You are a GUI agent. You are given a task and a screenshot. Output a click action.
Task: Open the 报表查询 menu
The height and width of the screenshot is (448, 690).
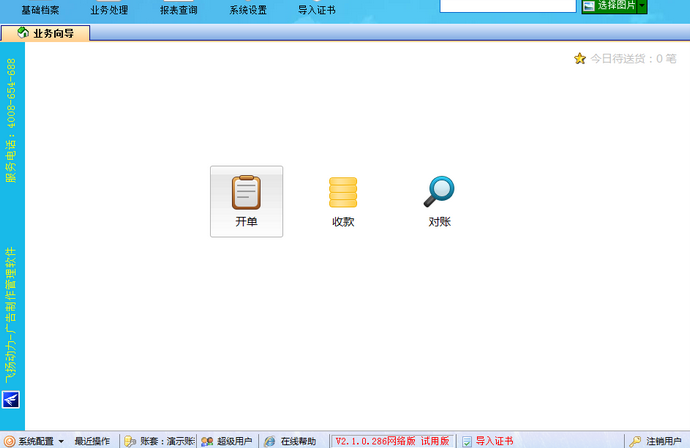click(x=179, y=10)
